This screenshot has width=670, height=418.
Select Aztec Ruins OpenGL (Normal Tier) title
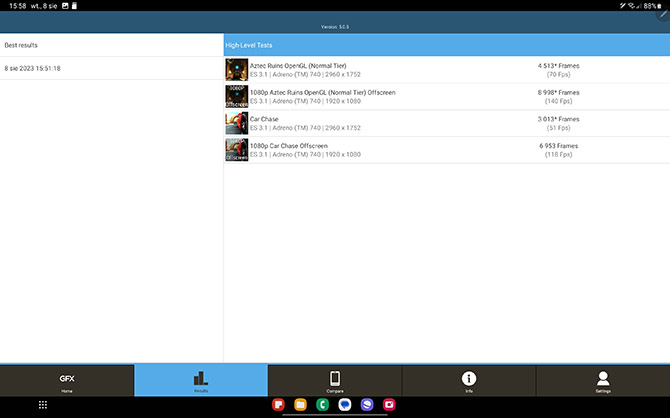point(298,66)
